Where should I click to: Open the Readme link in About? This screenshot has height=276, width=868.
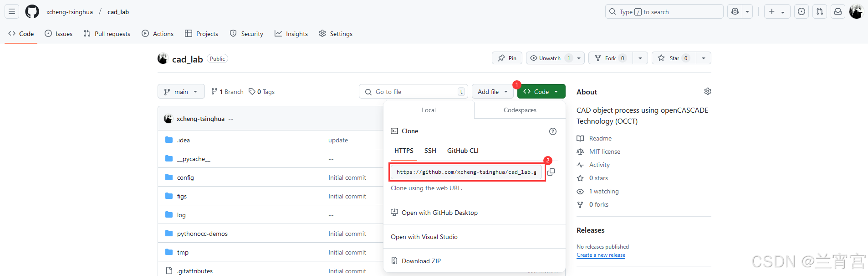pos(594,138)
